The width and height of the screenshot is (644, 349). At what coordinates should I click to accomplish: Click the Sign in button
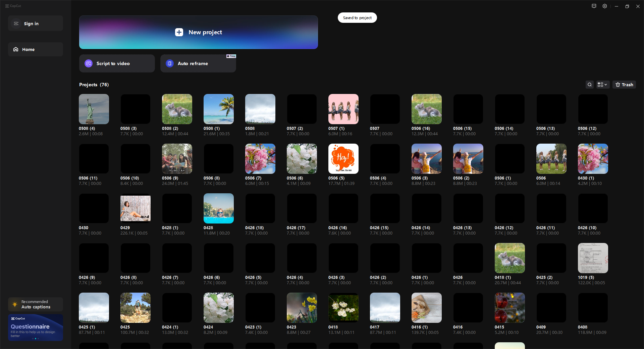click(x=35, y=23)
